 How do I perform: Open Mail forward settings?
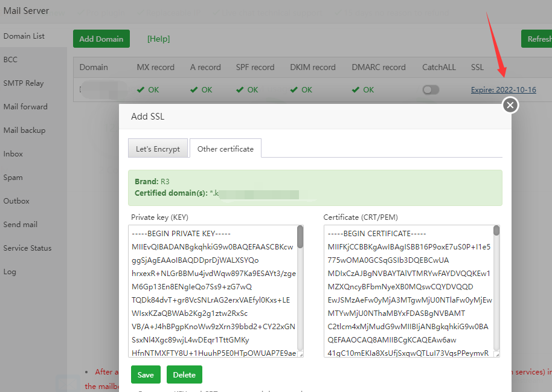click(25, 107)
